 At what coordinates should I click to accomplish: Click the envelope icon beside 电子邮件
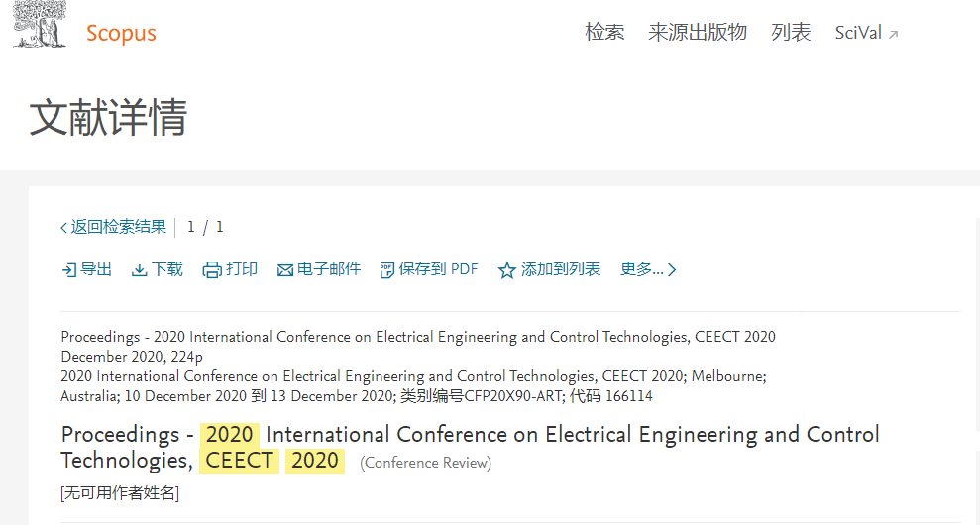(285, 270)
